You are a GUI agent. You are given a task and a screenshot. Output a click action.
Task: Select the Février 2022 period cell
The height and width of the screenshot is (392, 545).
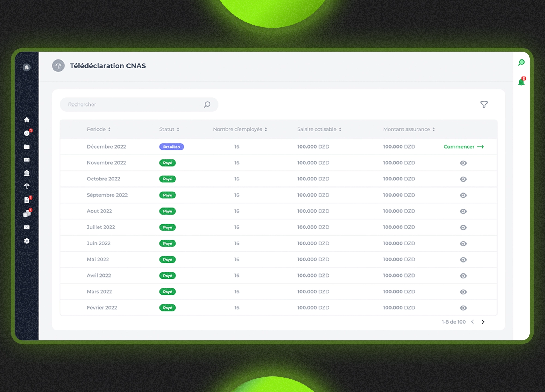pos(102,307)
